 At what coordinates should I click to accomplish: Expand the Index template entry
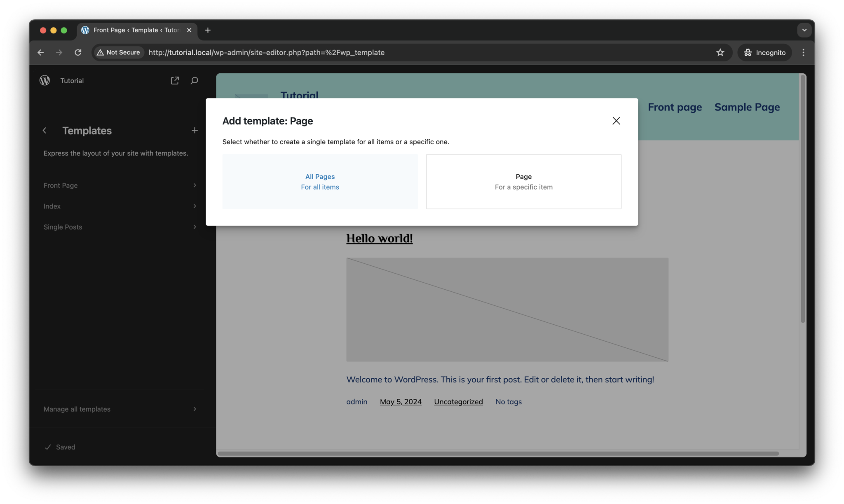point(120,206)
